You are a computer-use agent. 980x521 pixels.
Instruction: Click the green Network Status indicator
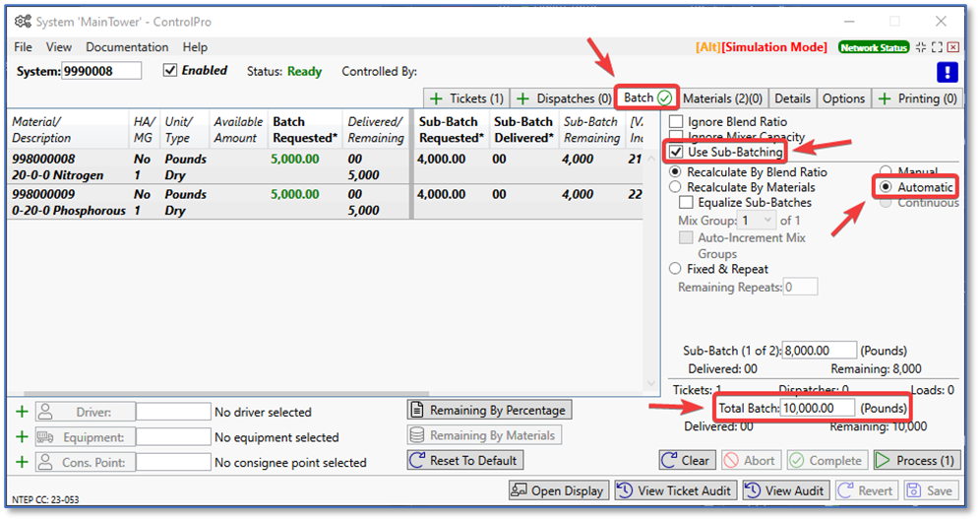[874, 47]
